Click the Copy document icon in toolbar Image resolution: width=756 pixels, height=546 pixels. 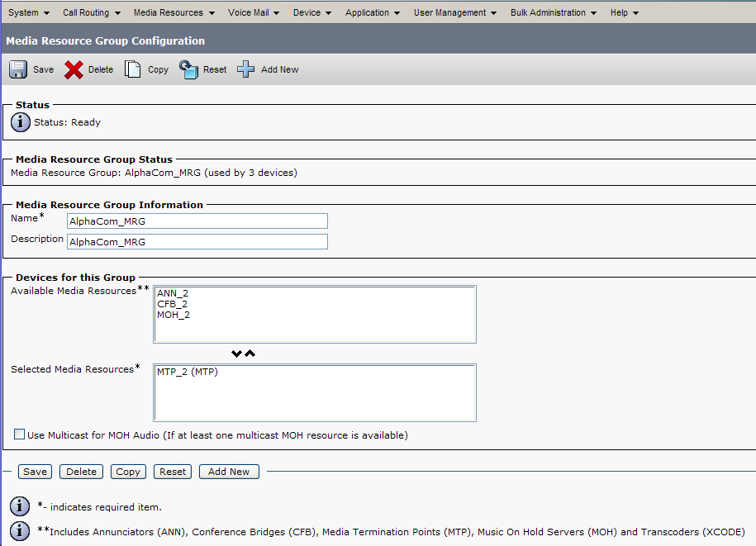133,69
